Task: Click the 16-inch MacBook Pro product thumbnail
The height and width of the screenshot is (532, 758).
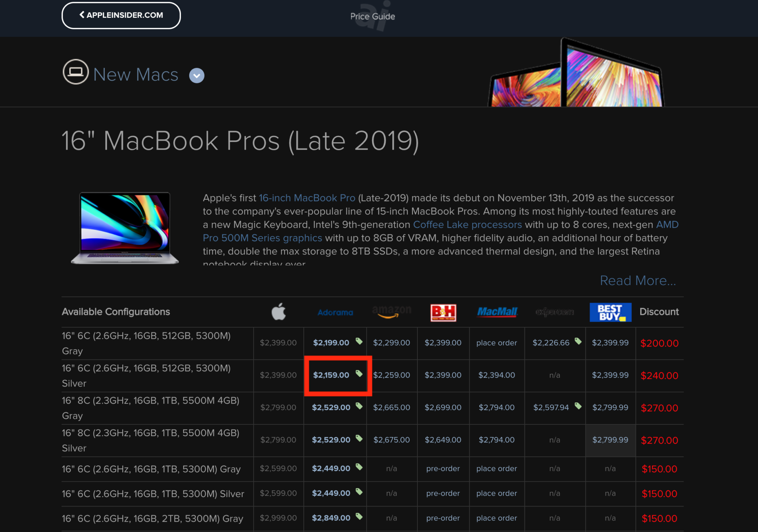Action: coord(125,228)
